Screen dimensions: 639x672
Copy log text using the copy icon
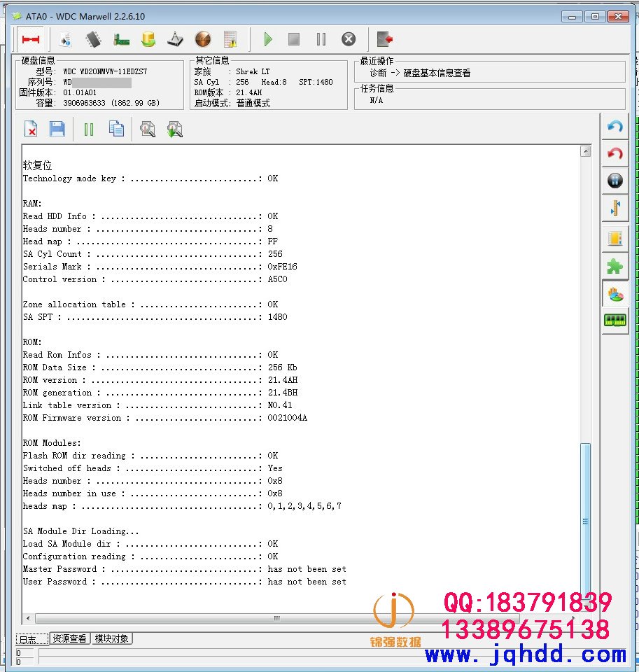click(x=116, y=129)
